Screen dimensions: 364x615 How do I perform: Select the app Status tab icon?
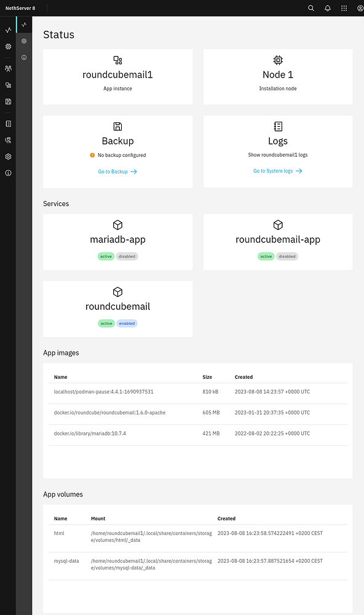tap(24, 25)
